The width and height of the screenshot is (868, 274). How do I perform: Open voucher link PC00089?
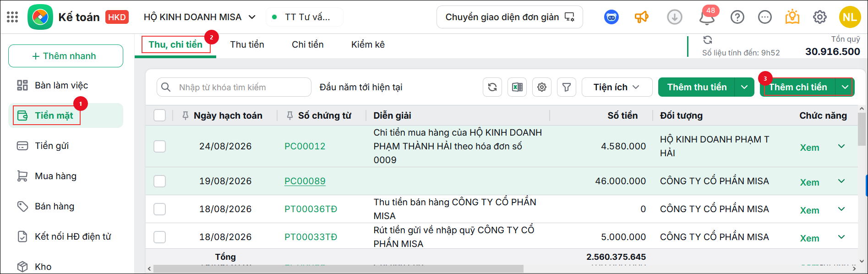pos(305,181)
